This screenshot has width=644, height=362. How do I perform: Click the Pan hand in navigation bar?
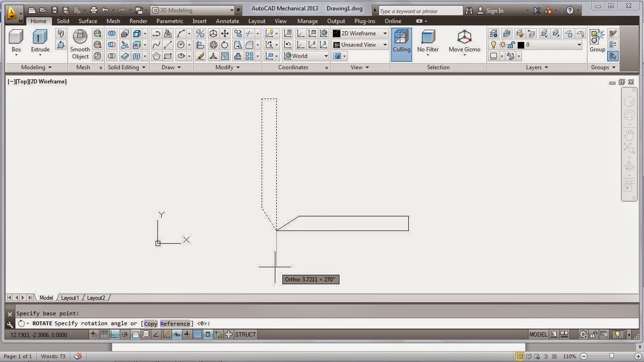pyautogui.click(x=629, y=135)
